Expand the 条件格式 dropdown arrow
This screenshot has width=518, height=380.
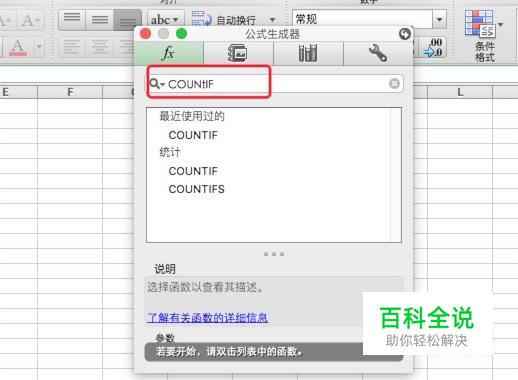tap(500, 25)
